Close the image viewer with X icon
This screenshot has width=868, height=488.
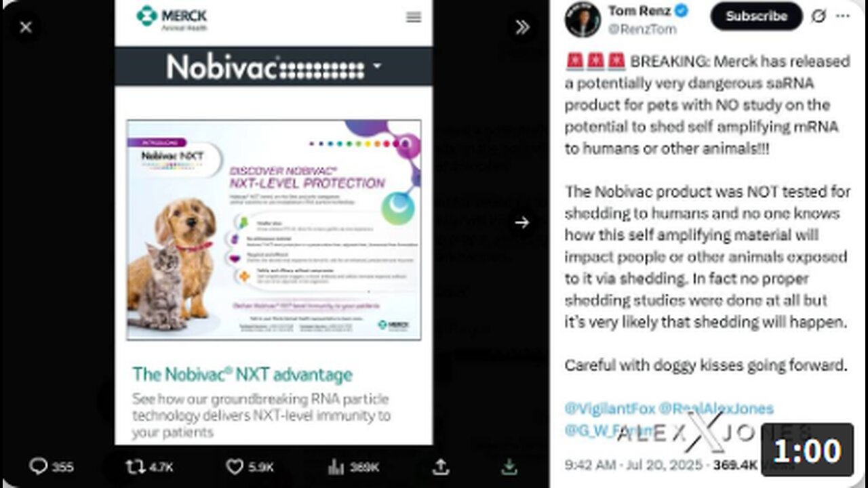(x=26, y=27)
